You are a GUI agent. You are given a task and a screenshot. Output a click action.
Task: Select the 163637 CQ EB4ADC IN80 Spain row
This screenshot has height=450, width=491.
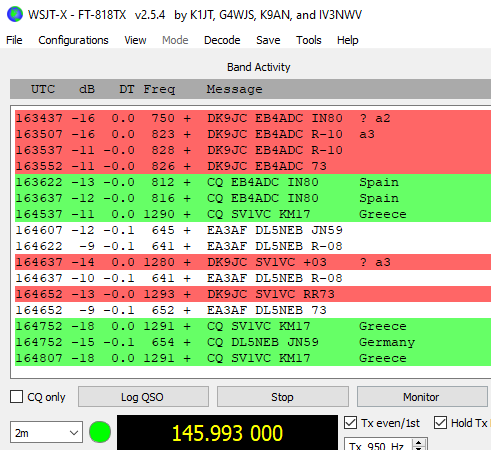[253, 198]
